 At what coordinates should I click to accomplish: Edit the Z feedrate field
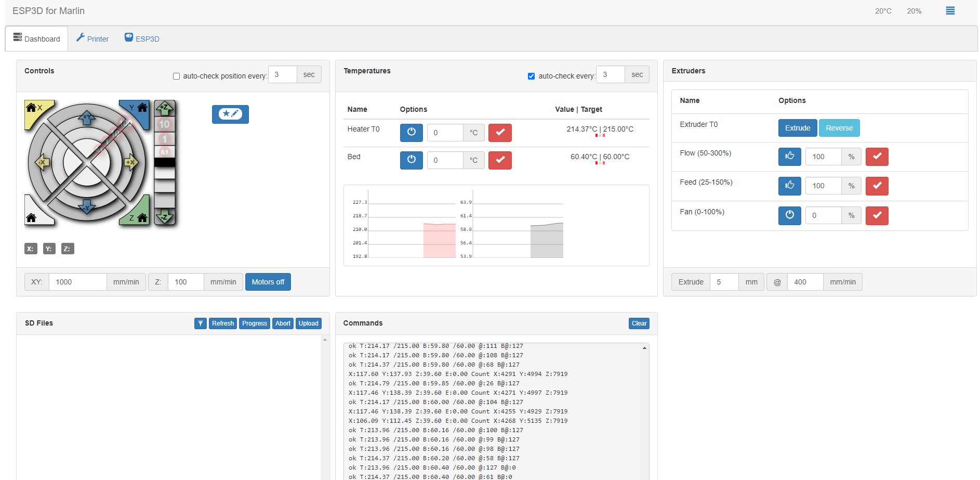click(186, 282)
